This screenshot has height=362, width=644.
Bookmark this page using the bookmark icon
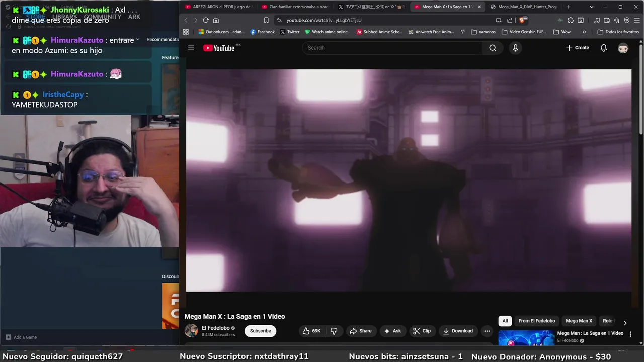266,20
